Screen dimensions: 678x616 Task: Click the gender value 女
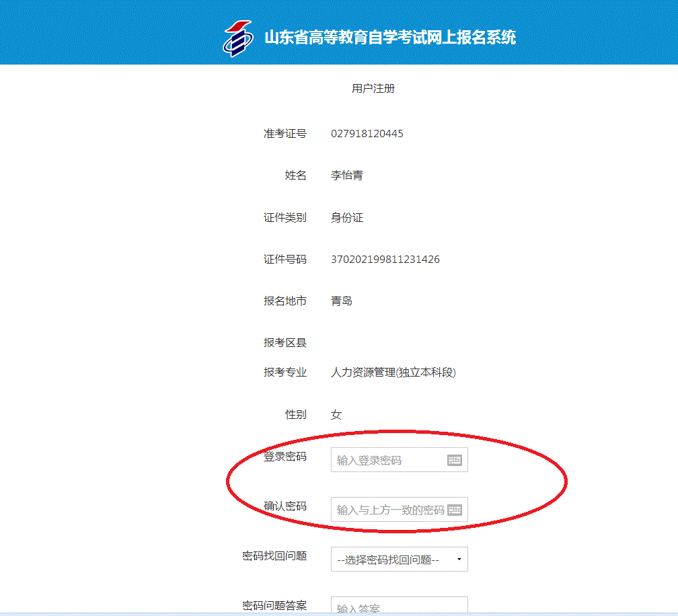click(336, 415)
